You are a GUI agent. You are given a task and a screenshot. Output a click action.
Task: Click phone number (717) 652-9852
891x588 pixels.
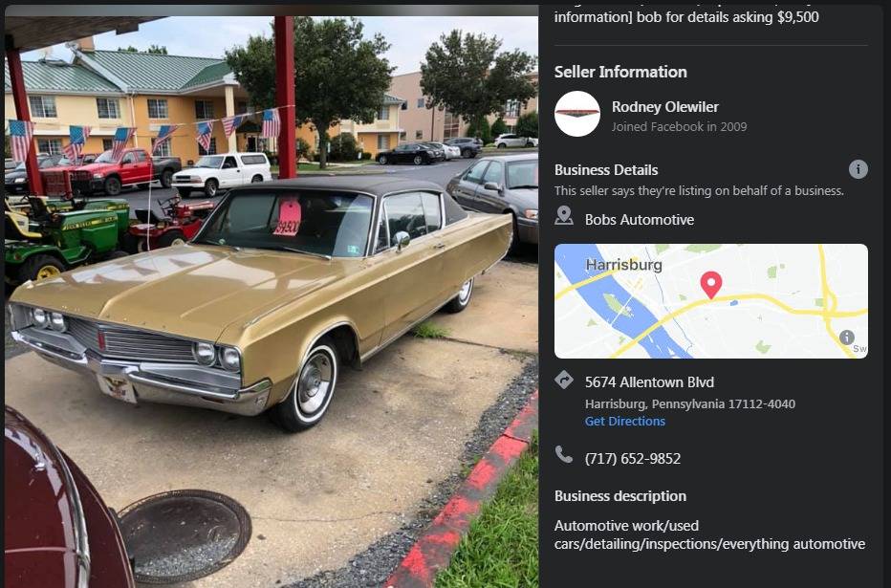(633, 459)
